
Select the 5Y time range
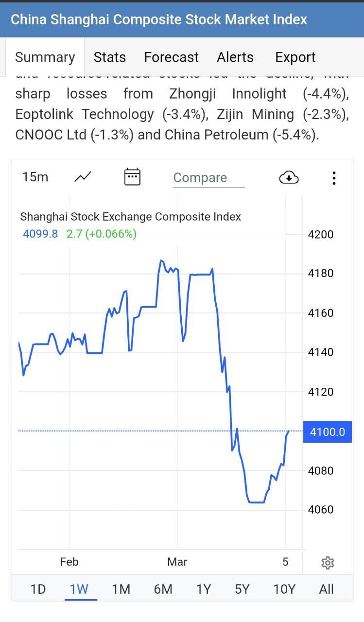point(242,589)
